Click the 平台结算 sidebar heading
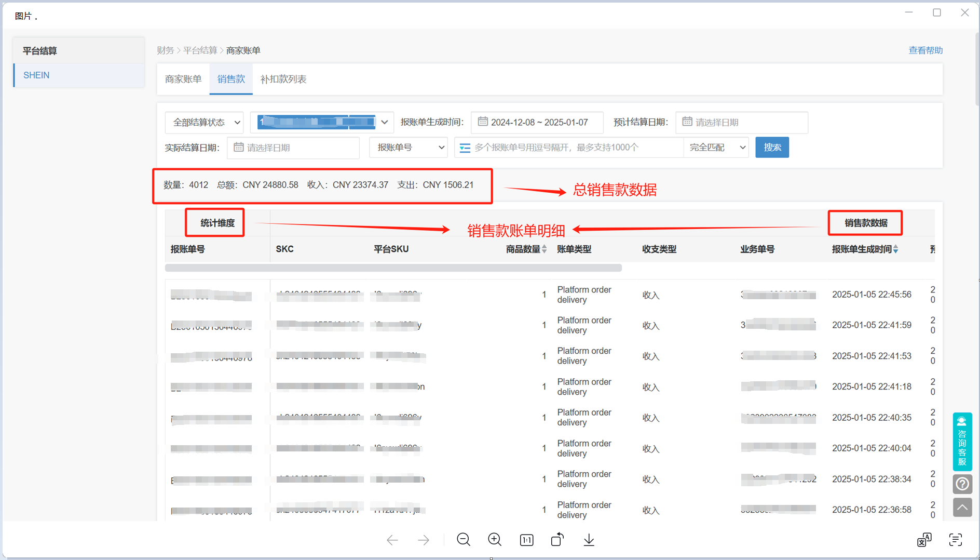The width and height of the screenshot is (980, 560). (40, 51)
